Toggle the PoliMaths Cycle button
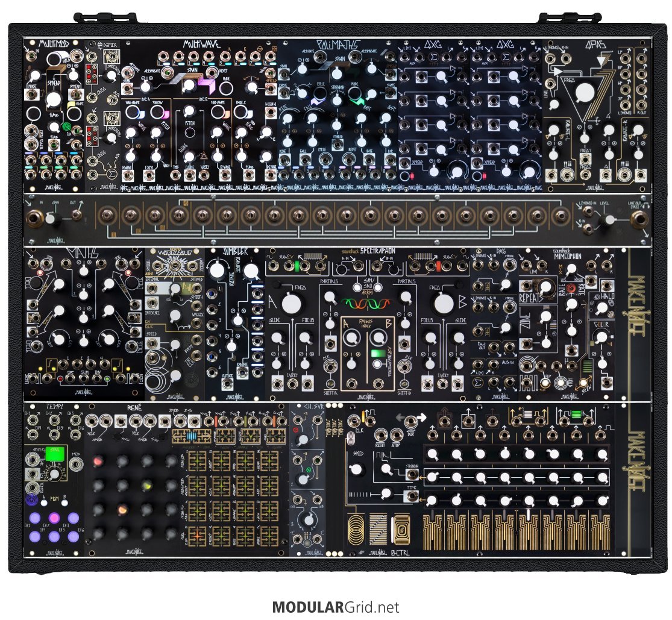Viewport: 672px width, 620px height. pyautogui.click(x=319, y=94)
